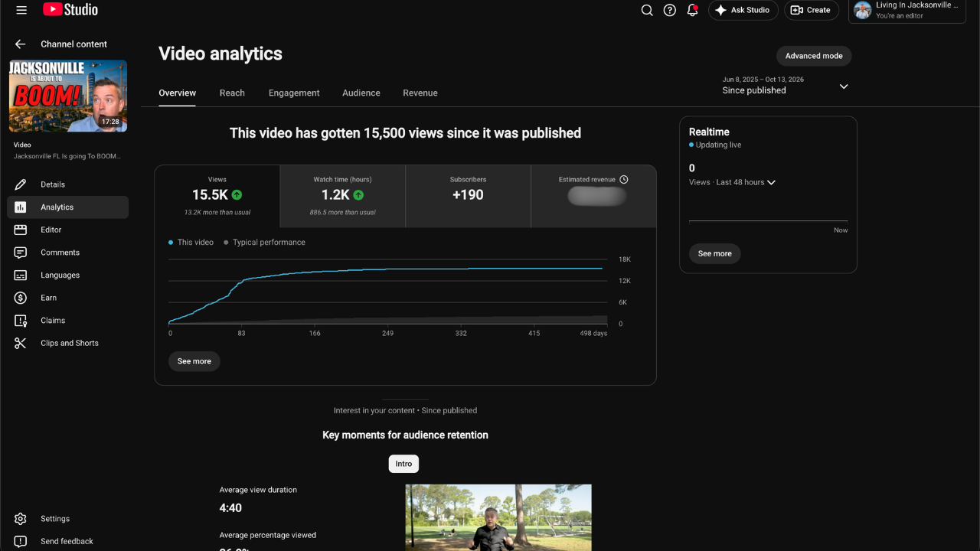
Task: Open Send feedback icon
Action: tap(21, 541)
